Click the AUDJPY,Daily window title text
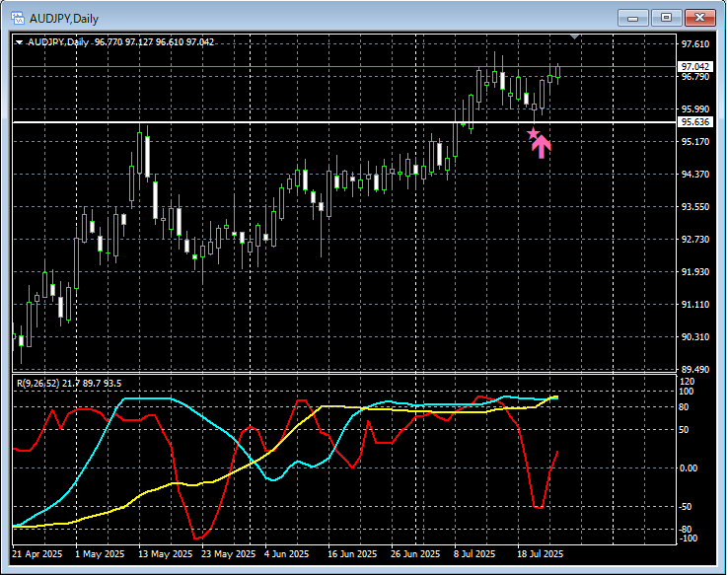728x575 pixels. point(64,19)
